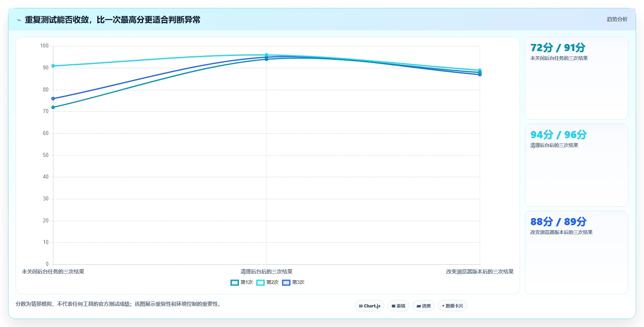The height and width of the screenshot is (327, 644).
Task: Toggle the 第1次 series in chart legend
Action: pos(242,282)
